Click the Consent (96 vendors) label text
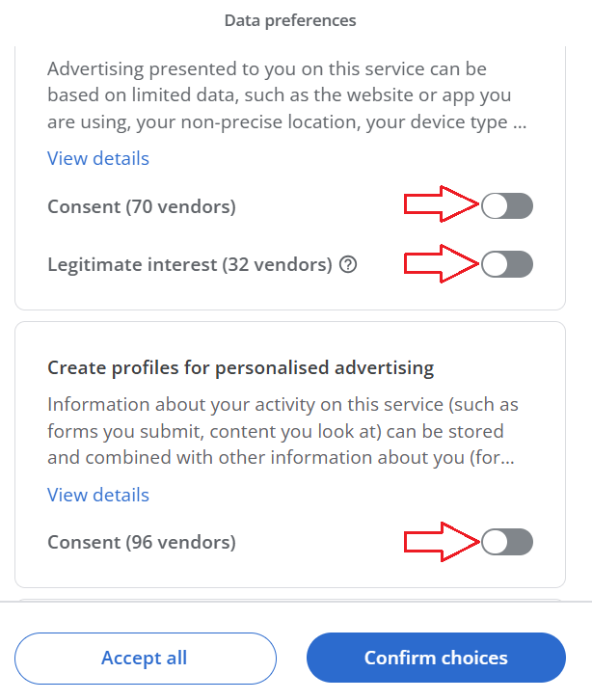This screenshot has height=700, width=592. [x=142, y=543]
